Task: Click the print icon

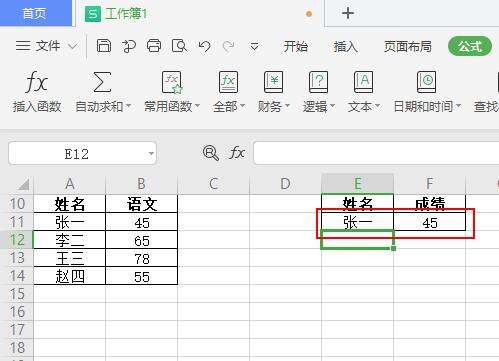Action: [x=154, y=46]
